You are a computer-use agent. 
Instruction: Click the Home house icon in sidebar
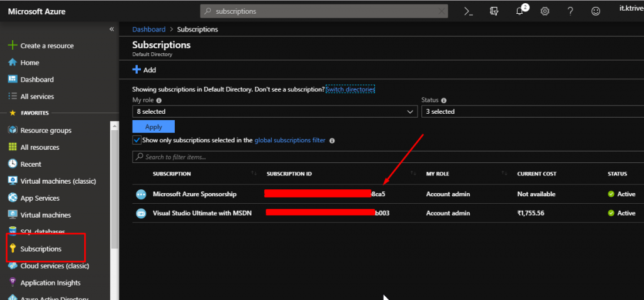(13, 62)
